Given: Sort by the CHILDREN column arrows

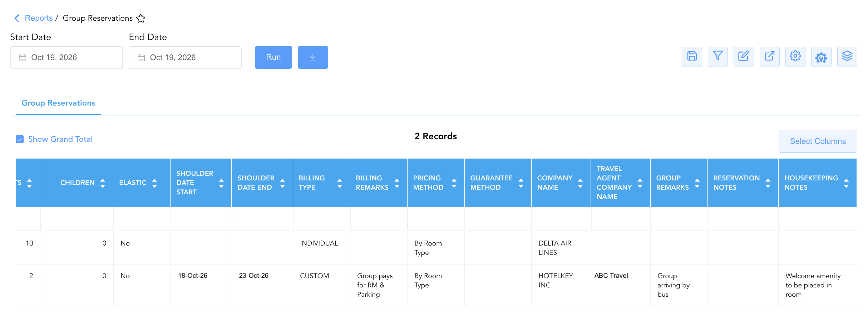Looking at the screenshot, I should (x=103, y=183).
